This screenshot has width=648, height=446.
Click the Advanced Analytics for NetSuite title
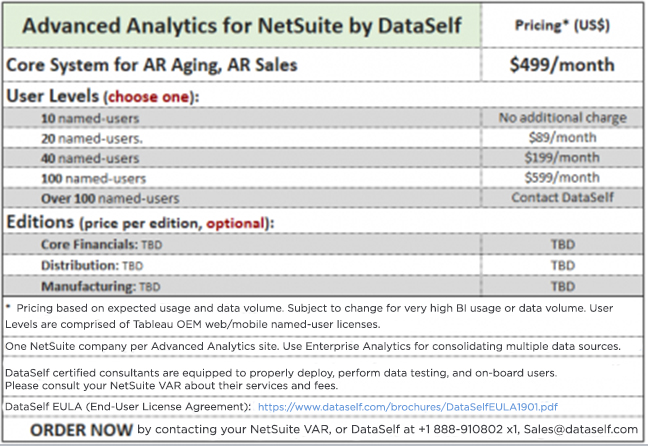(242, 26)
